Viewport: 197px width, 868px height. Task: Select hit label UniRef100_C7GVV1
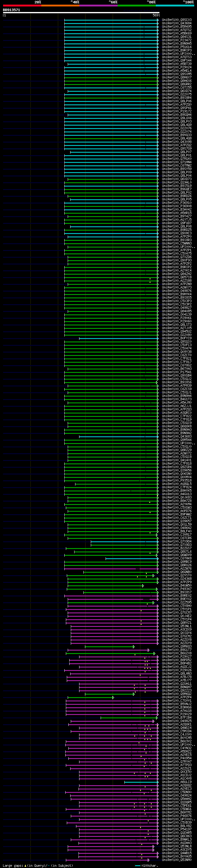click(177, 700)
